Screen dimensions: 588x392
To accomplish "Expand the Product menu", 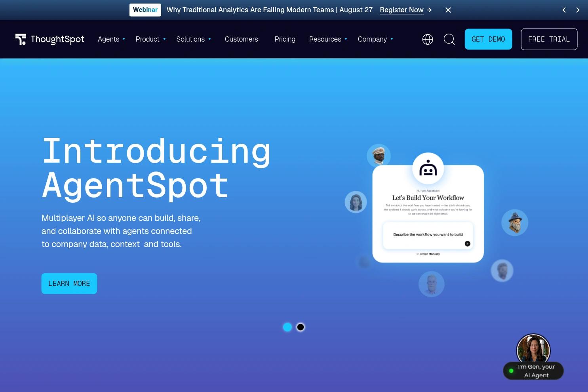I will tap(150, 39).
